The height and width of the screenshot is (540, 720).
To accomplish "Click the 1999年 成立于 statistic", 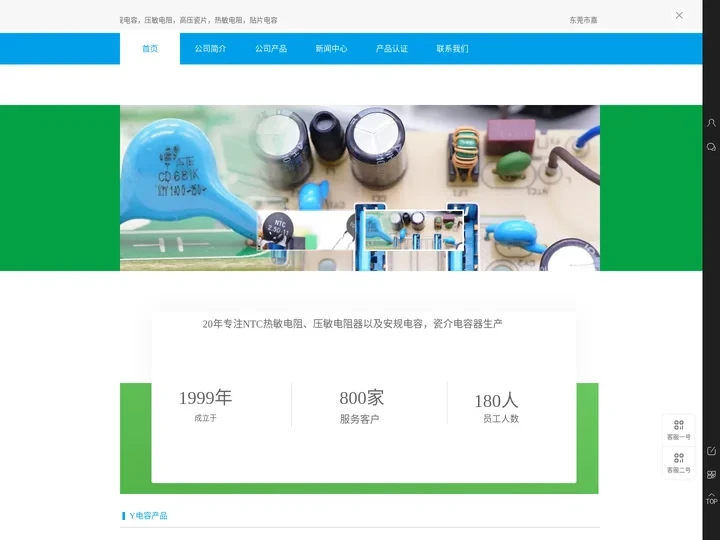I will point(205,405).
